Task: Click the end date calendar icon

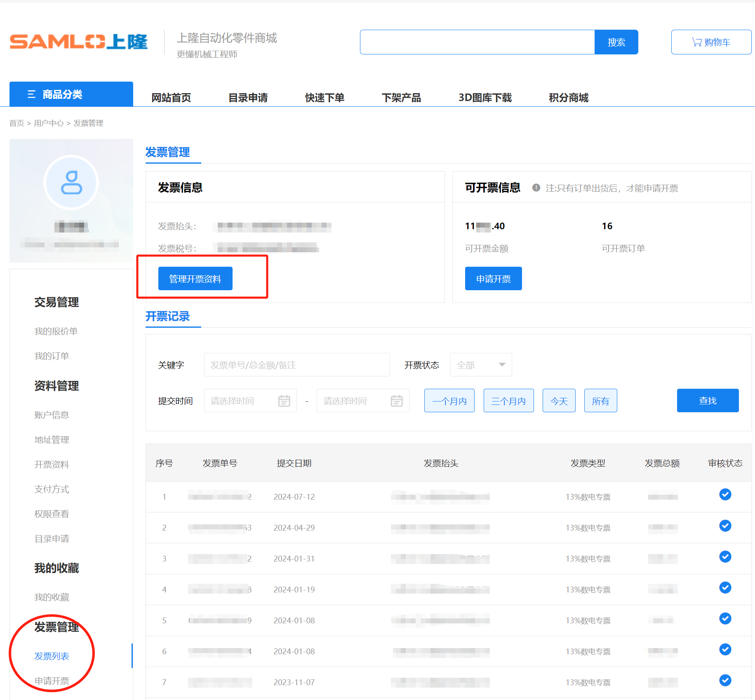Action: click(397, 401)
